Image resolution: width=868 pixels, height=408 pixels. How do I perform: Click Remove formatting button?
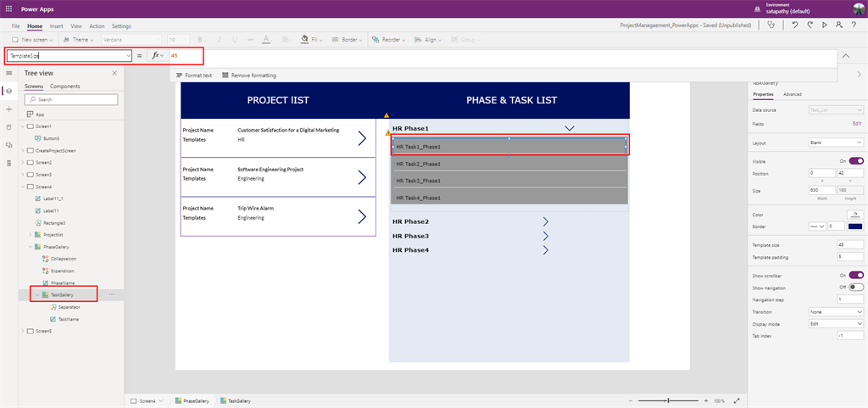click(x=249, y=75)
